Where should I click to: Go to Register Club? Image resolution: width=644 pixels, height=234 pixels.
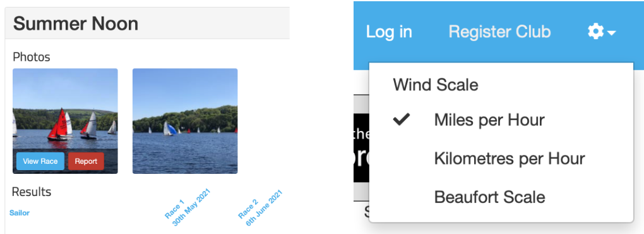pos(499,32)
